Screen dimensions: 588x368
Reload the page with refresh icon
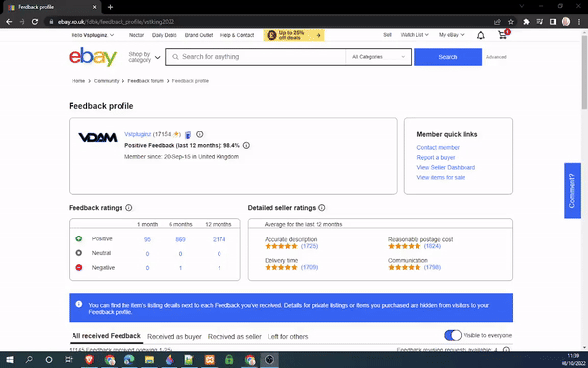35,22
